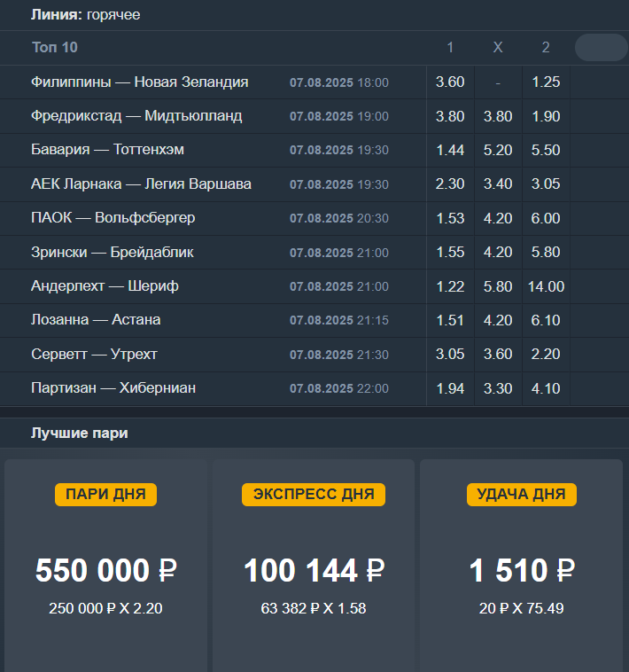
Task: Click the Топ 10 heading
Action: click(x=55, y=47)
